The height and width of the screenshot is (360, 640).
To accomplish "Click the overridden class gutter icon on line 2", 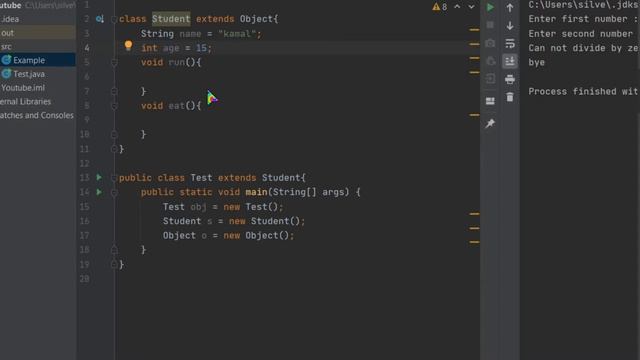I will [100, 19].
